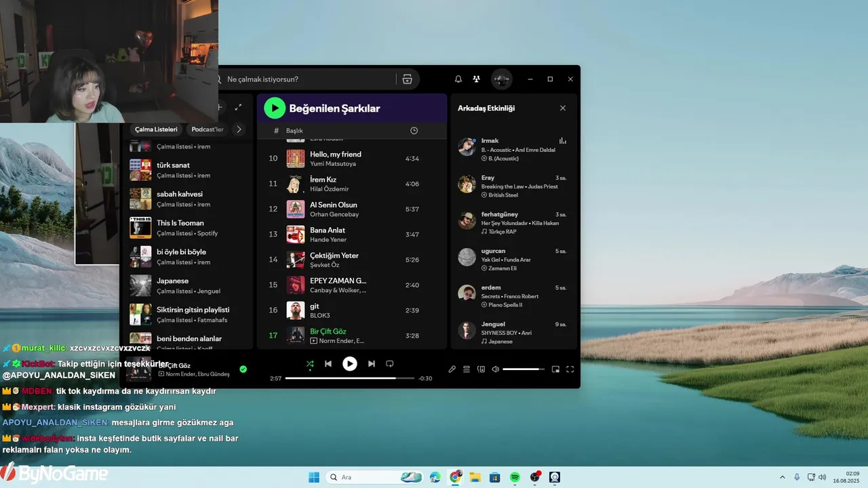The width and height of the screenshot is (868, 488).
Task: Open artist link Hande Yener
Action: click(328, 240)
